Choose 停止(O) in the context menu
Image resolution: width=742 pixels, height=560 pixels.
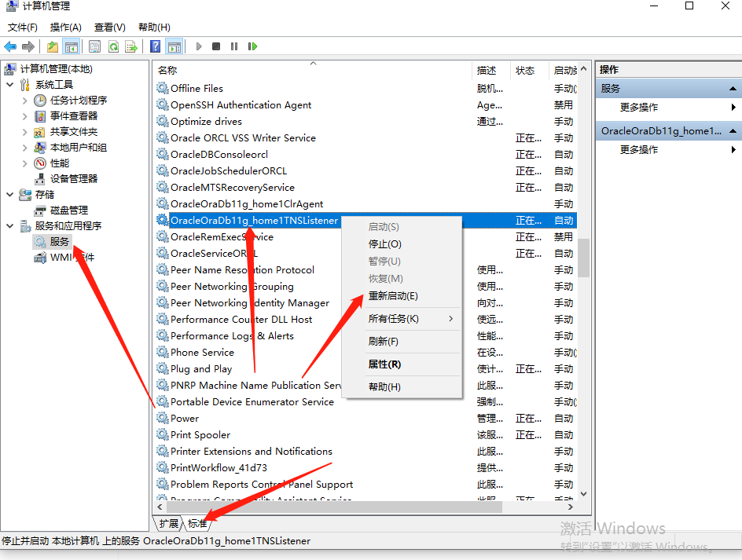402,244
